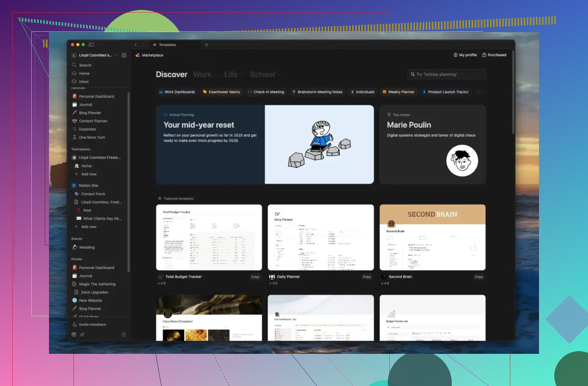Select the Weekly Planner filter chip

pos(399,92)
